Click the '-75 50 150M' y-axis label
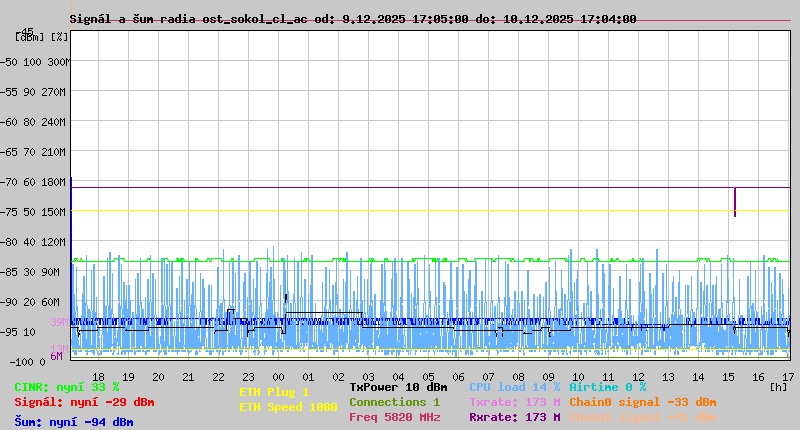This screenshot has width=800, height=430. (34, 212)
